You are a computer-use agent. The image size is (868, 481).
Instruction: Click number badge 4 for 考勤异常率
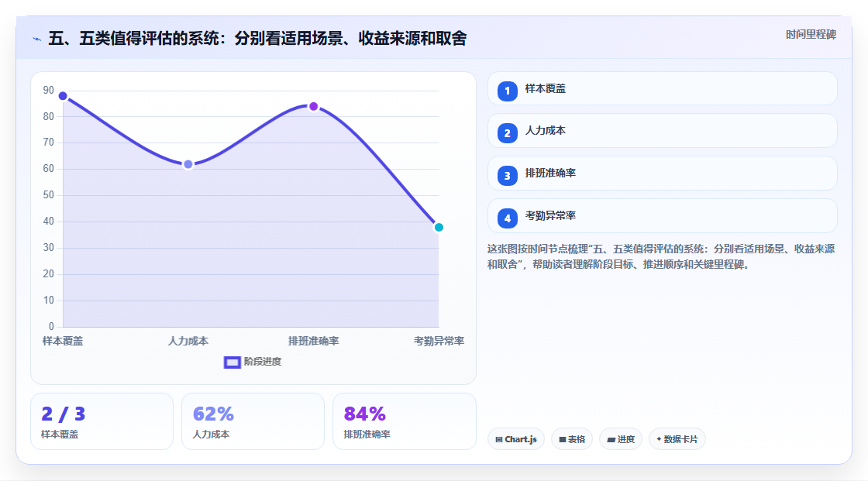click(x=507, y=218)
